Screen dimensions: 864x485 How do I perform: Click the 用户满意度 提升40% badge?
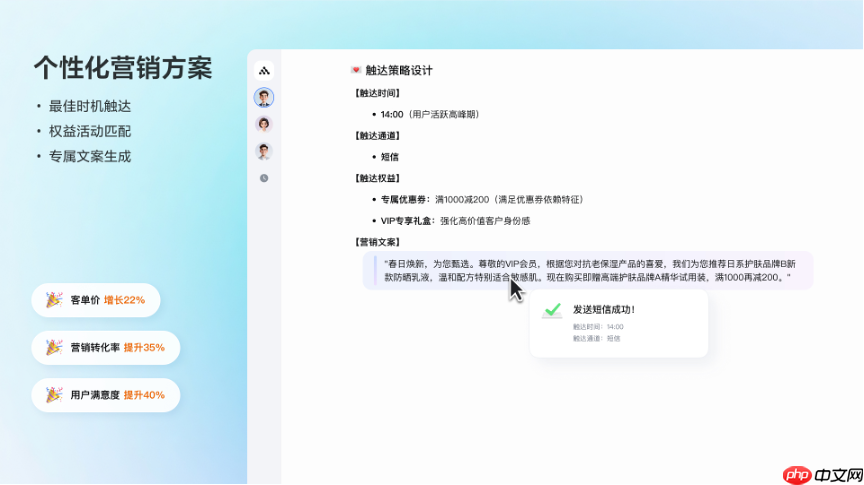pos(106,395)
